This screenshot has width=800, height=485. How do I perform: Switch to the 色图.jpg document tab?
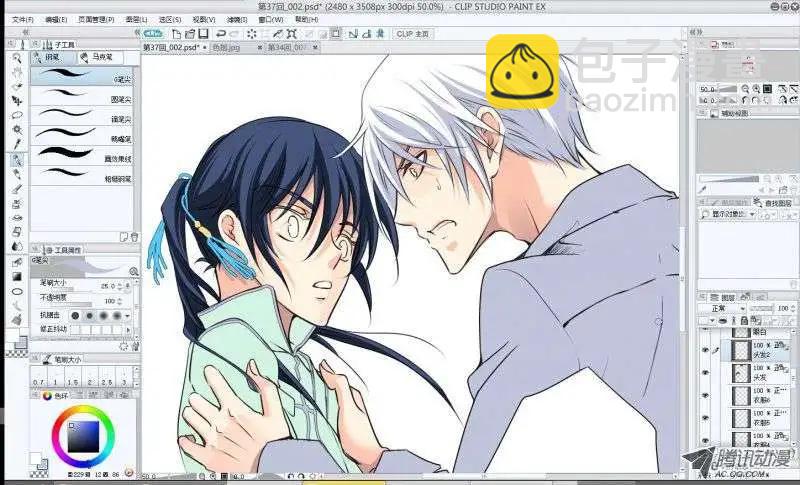pos(226,47)
